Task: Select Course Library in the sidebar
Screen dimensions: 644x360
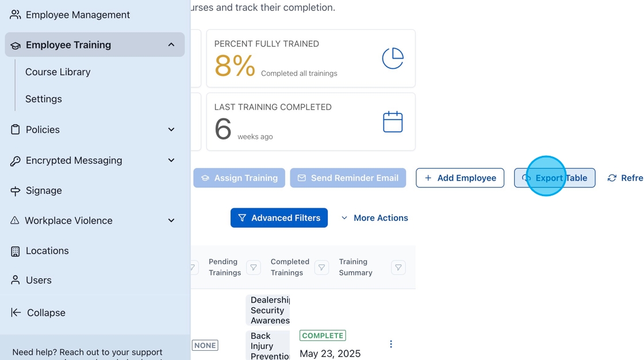Action: point(57,71)
